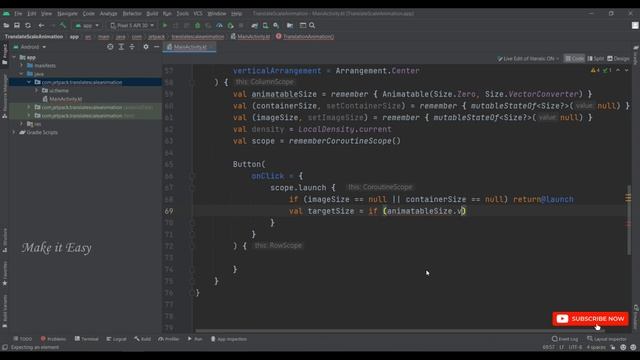Click MainActivity.kt breadcrumb in navigation bar

click(x=250, y=36)
